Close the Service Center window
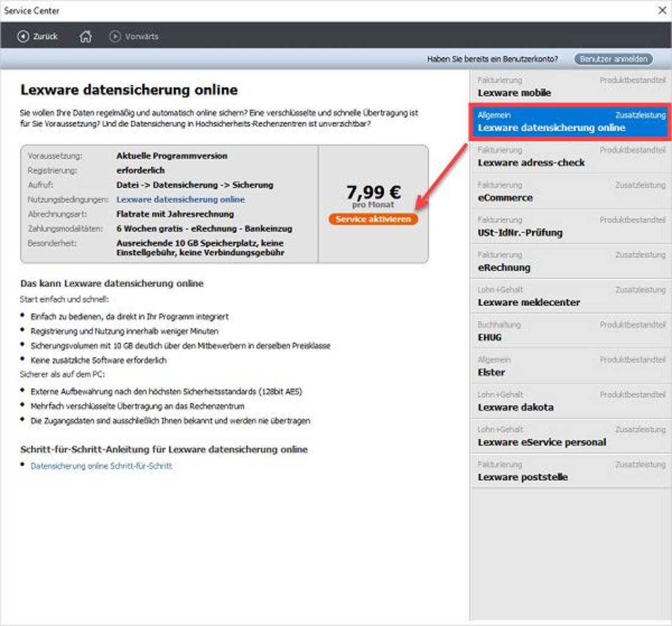 click(662, 10)
